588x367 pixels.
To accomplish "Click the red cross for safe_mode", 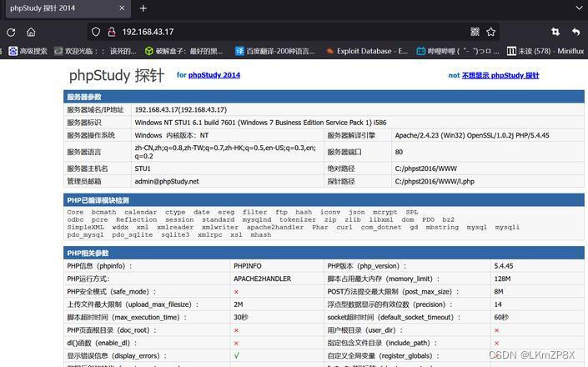I will coord(236,292).
